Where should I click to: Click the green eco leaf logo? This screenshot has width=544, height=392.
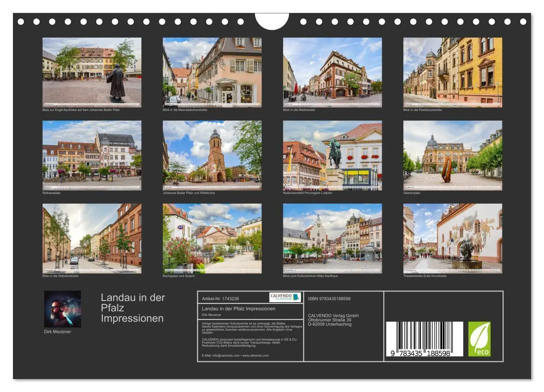pyautogui.click(x=480, y=339)
